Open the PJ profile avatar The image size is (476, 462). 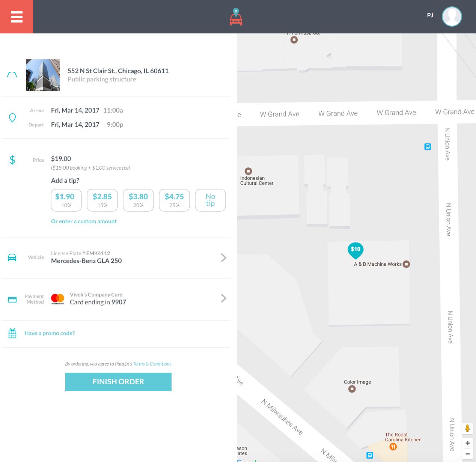click(452, 17)
